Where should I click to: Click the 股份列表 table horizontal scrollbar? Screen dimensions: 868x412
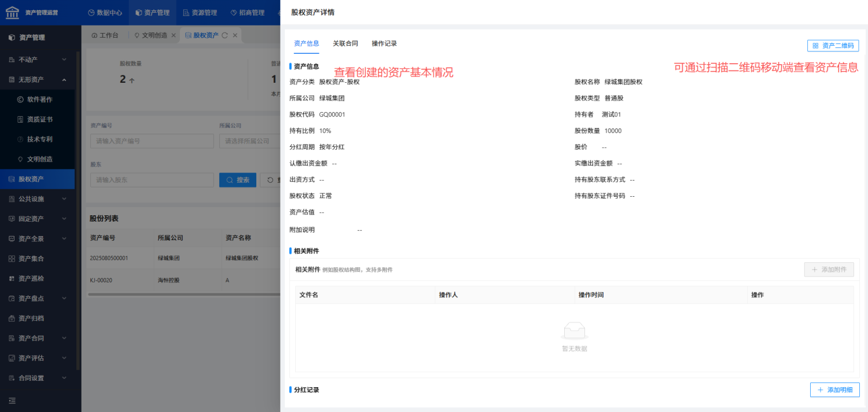point(184,295)
